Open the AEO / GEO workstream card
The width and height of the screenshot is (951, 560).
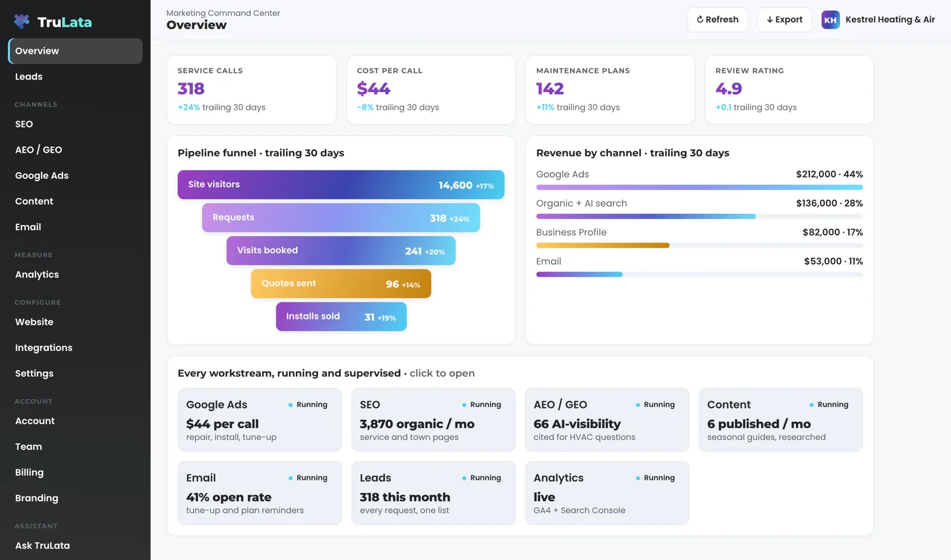[x=607, y=420]
